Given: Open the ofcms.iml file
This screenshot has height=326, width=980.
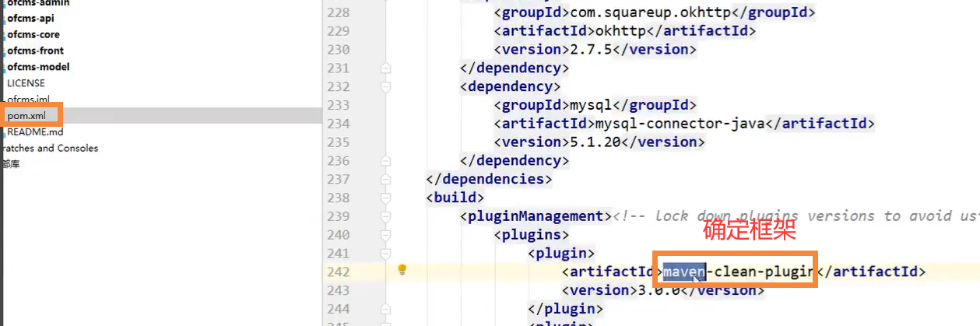Looking at the screenshot, I should pyautogui.click(x=28, y=100).
